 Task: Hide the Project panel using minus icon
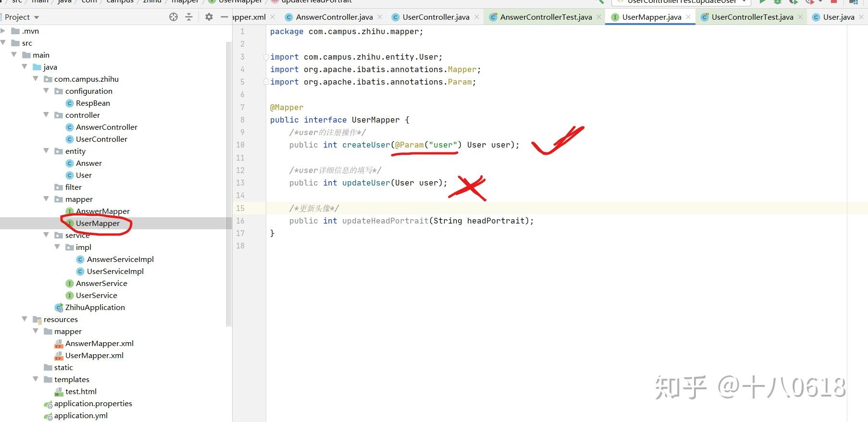224,17
